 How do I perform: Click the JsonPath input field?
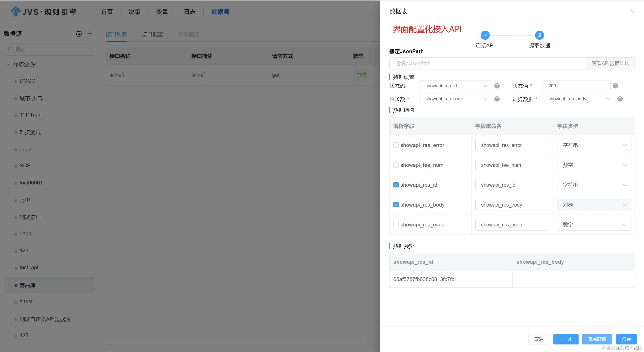coord(487,63)
